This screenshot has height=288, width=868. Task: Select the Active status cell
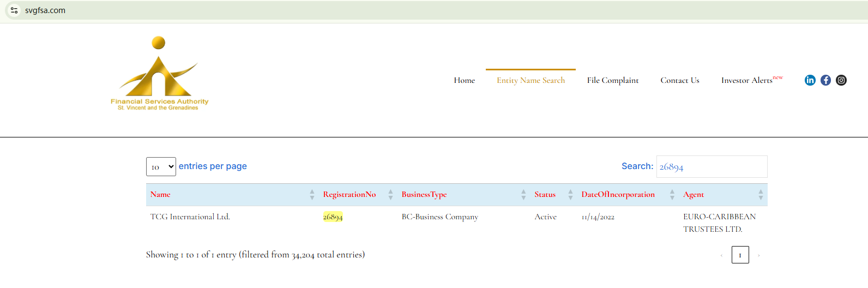[x=545, y=217]
